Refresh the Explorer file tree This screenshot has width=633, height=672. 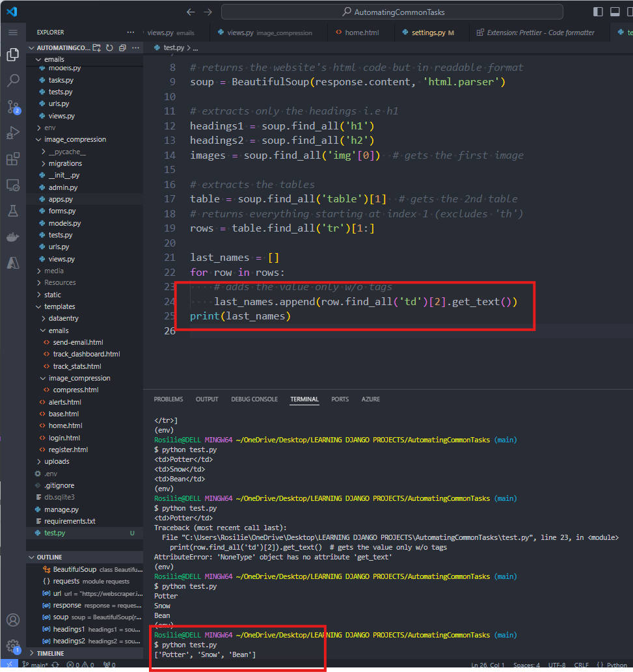pos(110,47)
